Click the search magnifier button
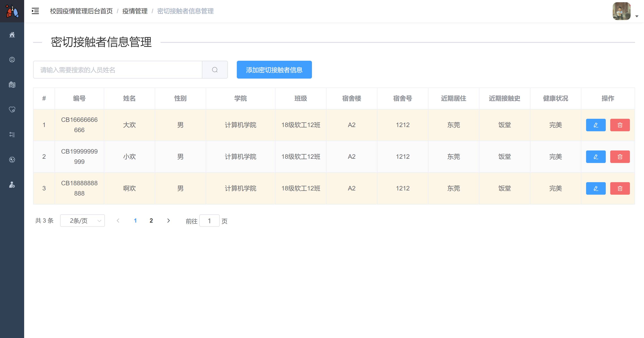This screenshot has height=338, width=644. 215,70
